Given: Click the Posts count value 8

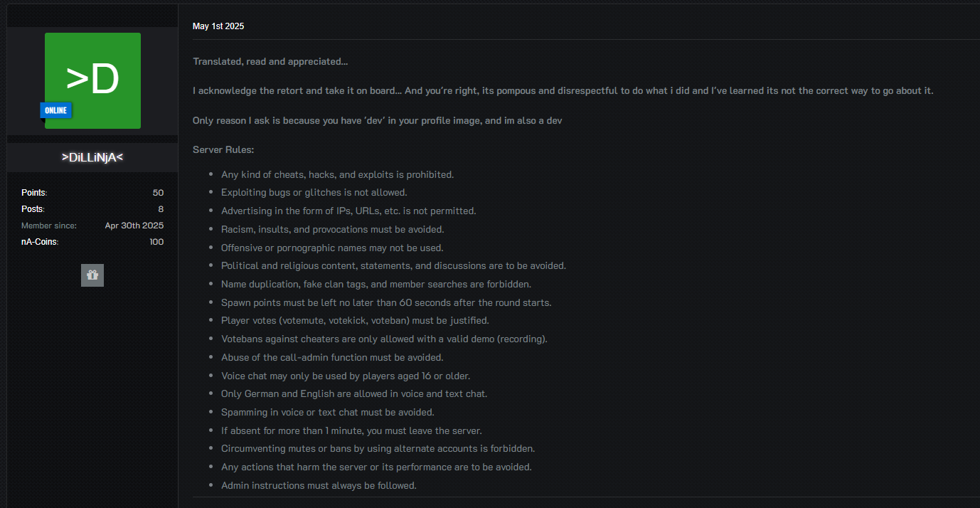Looking at the screenshot, I should [161, 209].
